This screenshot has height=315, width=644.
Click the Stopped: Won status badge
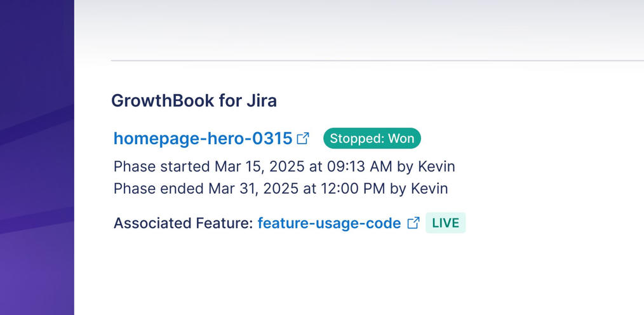click(x=372, y=138)
